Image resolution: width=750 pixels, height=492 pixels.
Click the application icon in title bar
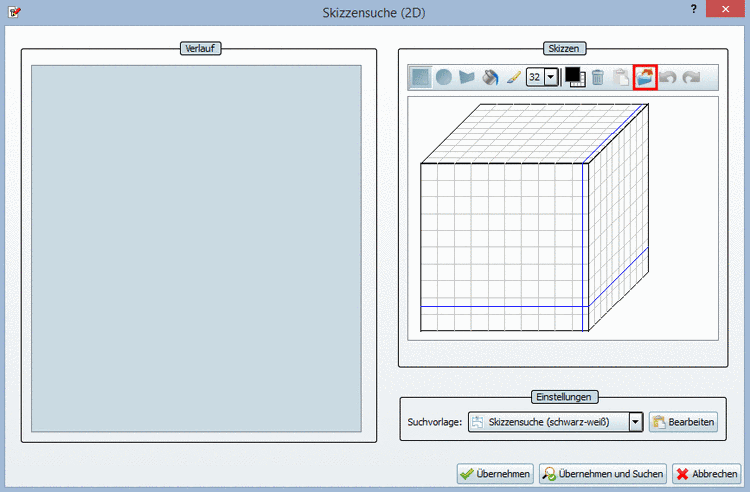(14, 11)
